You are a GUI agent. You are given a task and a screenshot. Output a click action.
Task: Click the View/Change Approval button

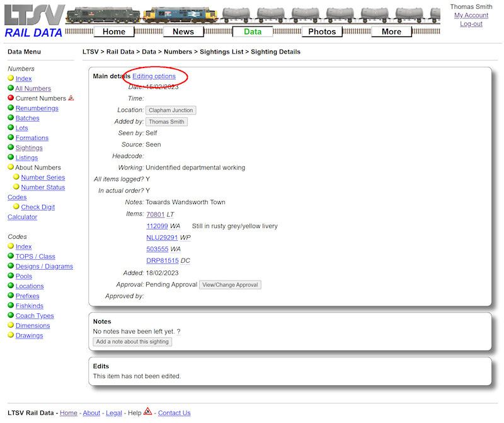pos(230,284)
